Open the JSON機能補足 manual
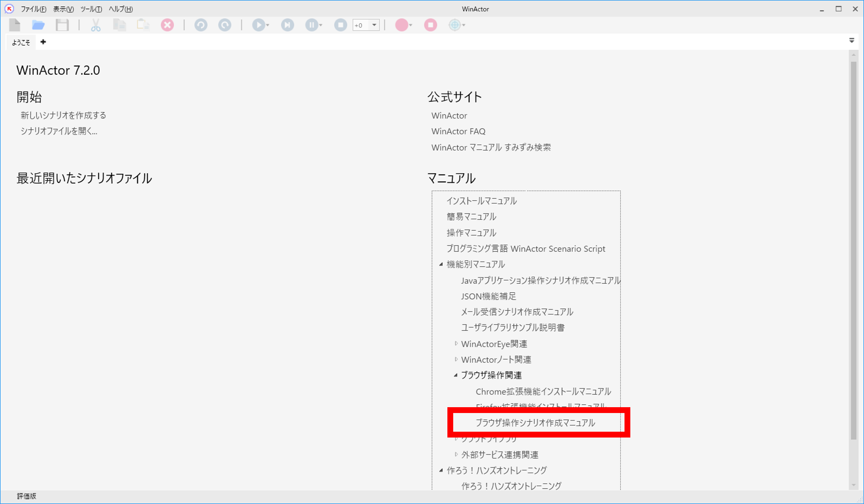The image size is (864, 504). pyautogui.click(x=489, y=296)
